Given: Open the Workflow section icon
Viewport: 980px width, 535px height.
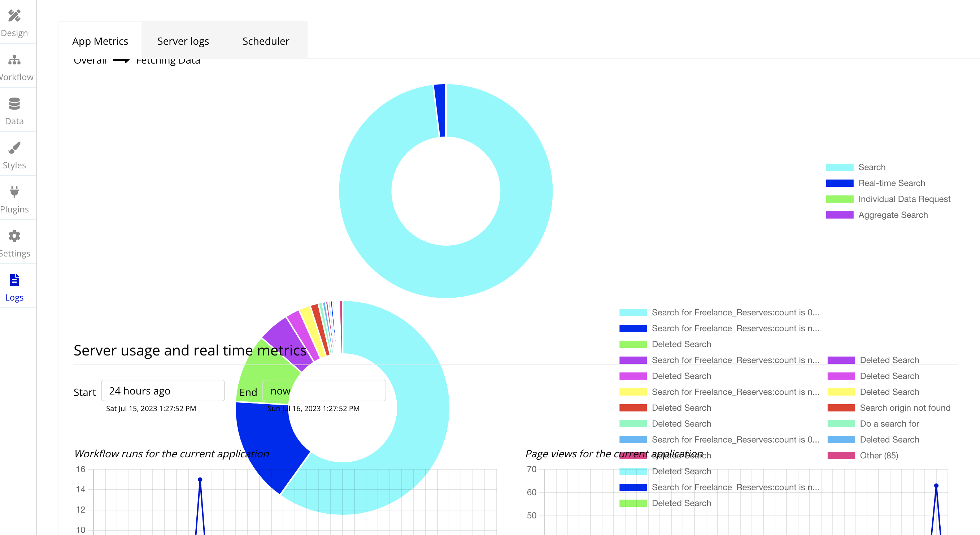Looking at the screenshot, I should [x=14, y=60].
